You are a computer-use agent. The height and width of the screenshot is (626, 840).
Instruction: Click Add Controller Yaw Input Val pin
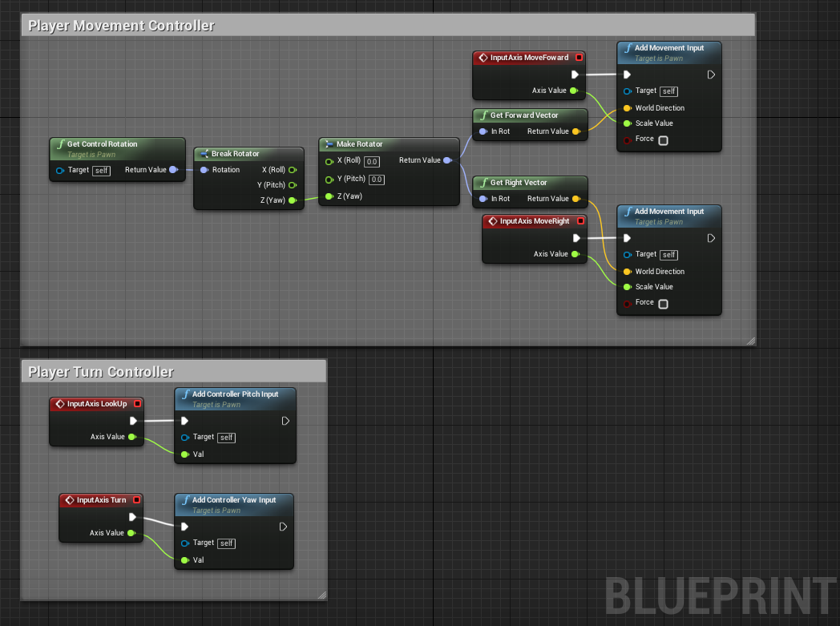(185, 560)
